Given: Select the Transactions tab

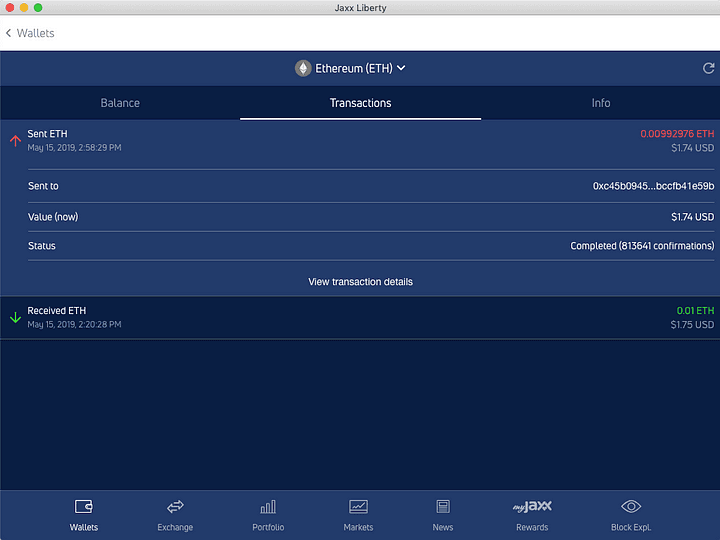Looking at the screenshot, I should [360, 103].
